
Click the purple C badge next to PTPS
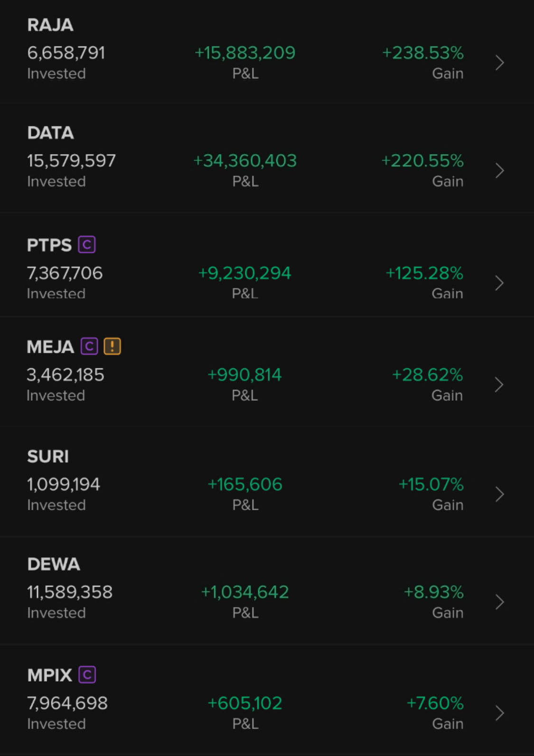(87, 245)
